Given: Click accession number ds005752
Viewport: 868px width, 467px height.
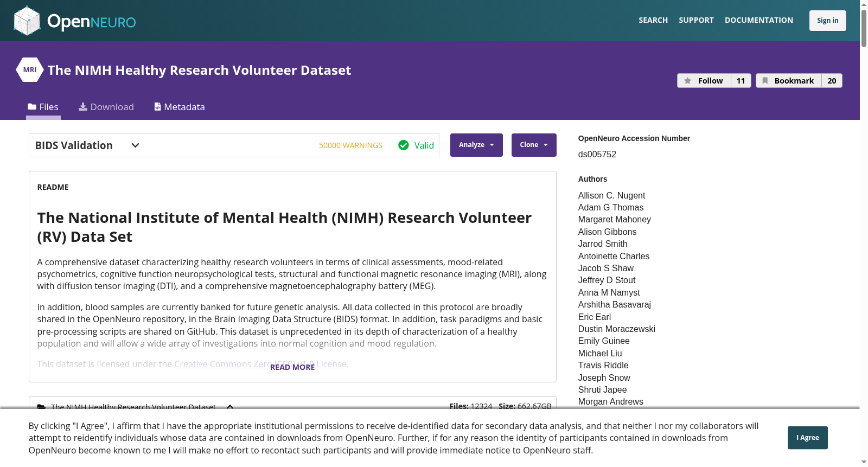Looking at the screenshot, I should pyautogui.click(x=597, y=154).
